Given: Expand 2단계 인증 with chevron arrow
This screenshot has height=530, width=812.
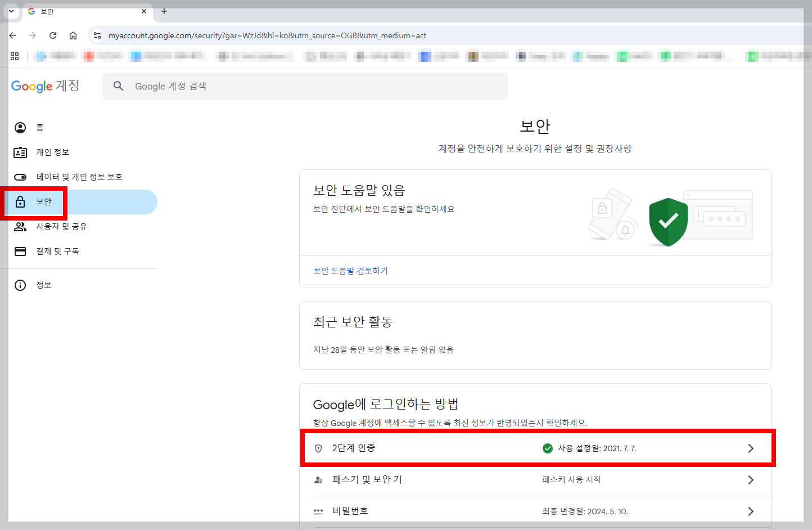Looking at the screenshot, I should (x=751, y=448).
